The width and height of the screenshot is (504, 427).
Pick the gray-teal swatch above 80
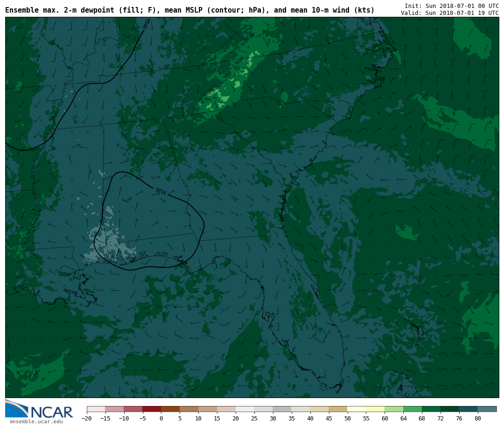(x=487, y=409)
